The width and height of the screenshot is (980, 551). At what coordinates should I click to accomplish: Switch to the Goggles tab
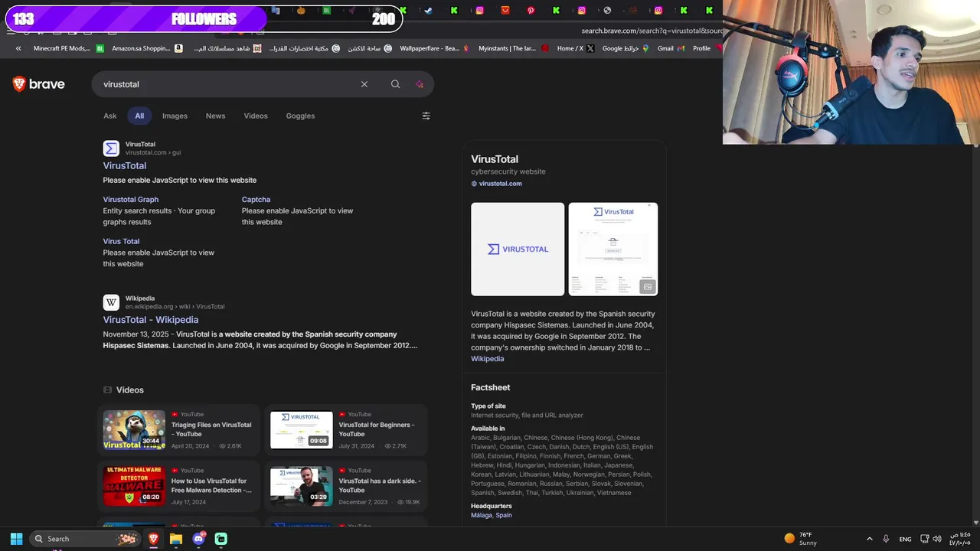coord(300,116)
